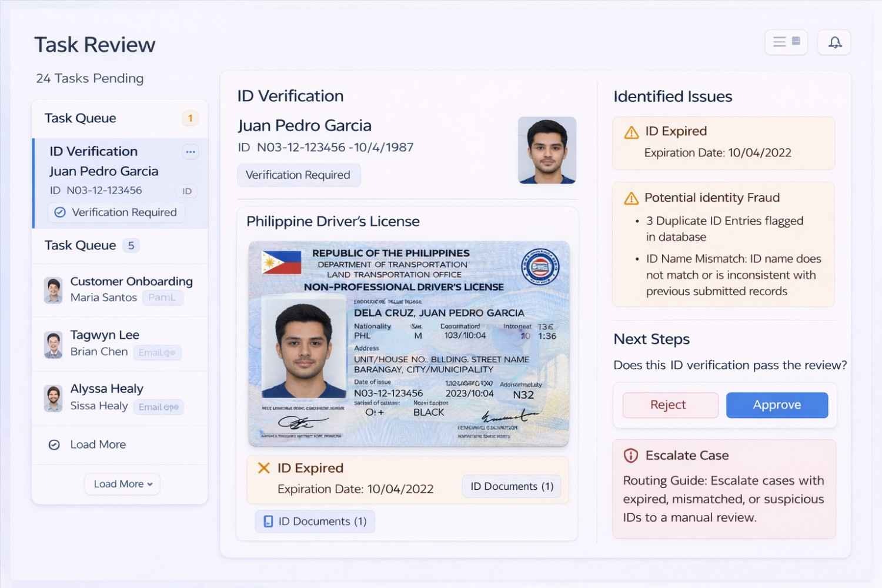Switch view using the list/grid icon

coord(786,42)
